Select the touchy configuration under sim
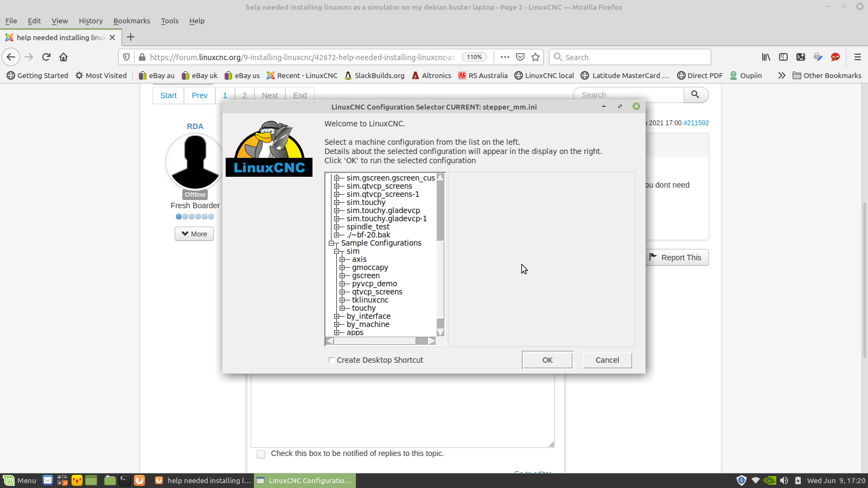868x488 pixels. click(363, 308)
